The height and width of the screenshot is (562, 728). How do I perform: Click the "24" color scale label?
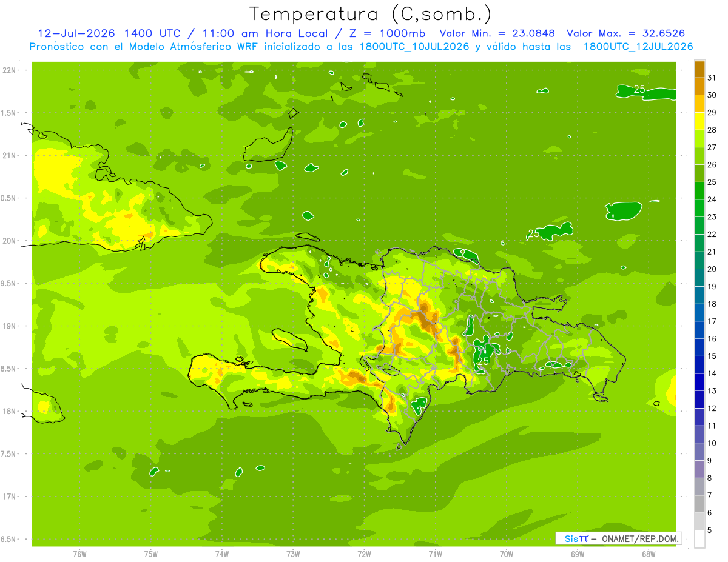tap(712, 199)
